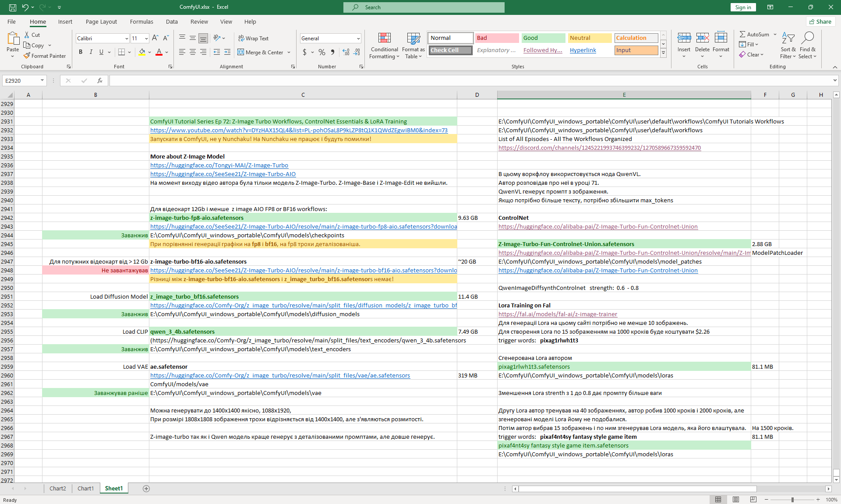
Task: Toggle Wrap Text for the cell
Action: coord(253,38)
